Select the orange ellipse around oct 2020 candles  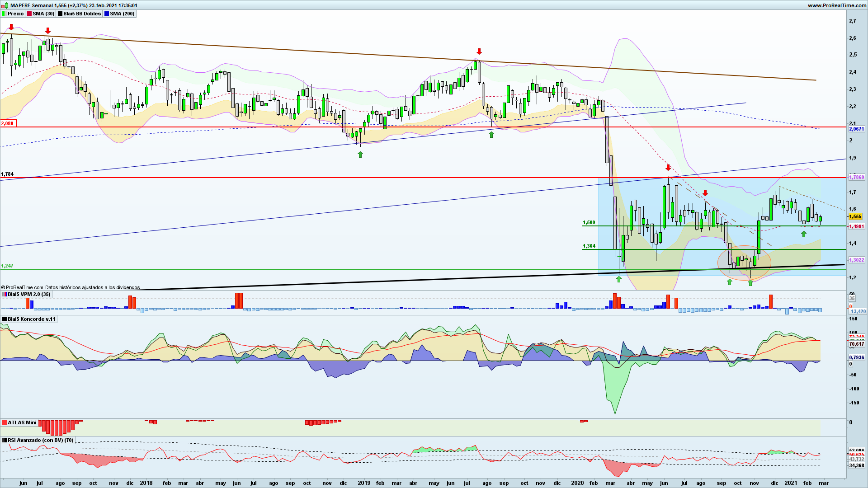pyautogui.click(x=744, y=263)
